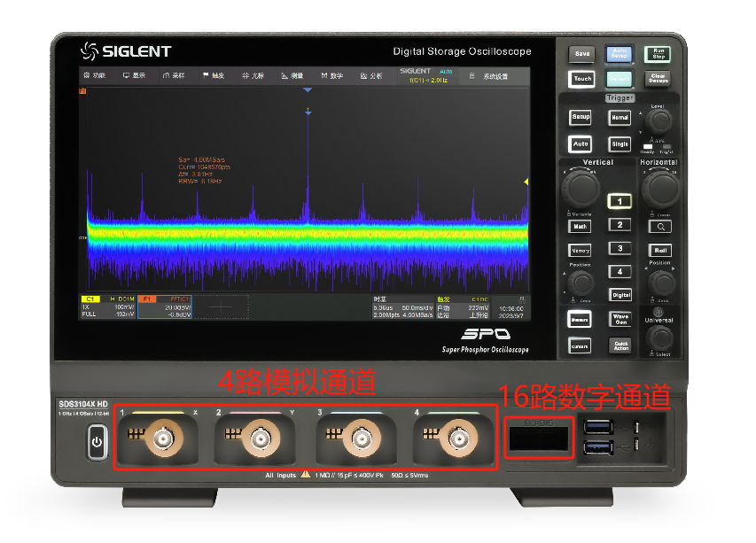Click the Vertical Position knob
The image size is (756, 543).
581,283
